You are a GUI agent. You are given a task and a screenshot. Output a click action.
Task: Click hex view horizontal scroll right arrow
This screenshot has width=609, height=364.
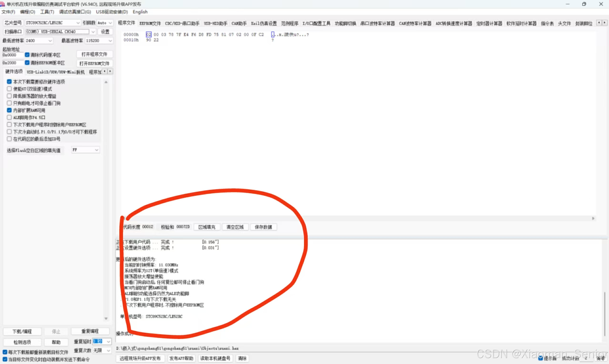click(x=593, y=218)
